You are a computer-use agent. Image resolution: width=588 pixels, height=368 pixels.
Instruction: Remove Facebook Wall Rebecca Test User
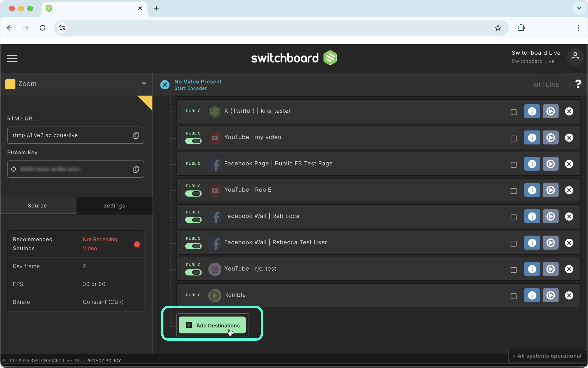[569, 243]
